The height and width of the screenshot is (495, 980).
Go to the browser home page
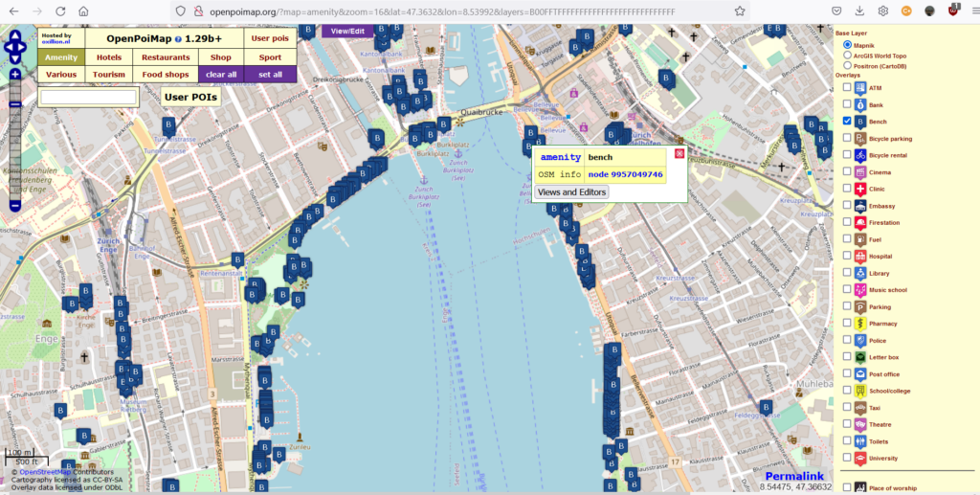pyautogui.click(x=83, y=11)
